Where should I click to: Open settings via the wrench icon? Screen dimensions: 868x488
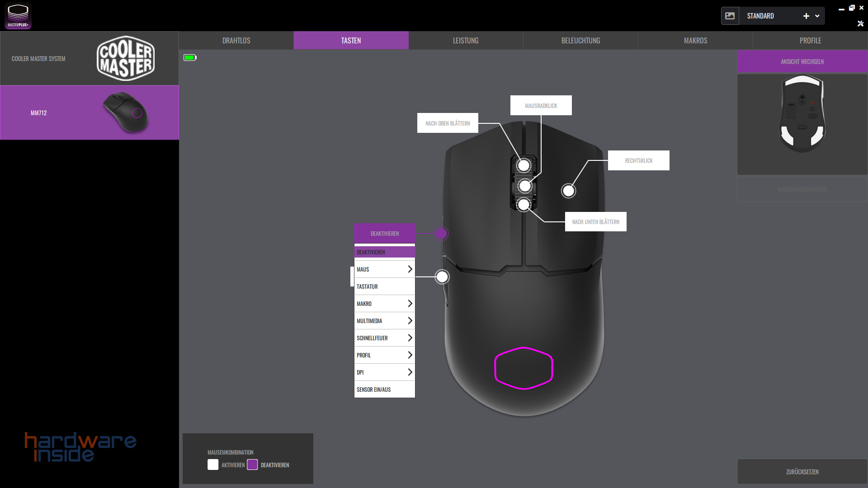click(x=861, y=23)
